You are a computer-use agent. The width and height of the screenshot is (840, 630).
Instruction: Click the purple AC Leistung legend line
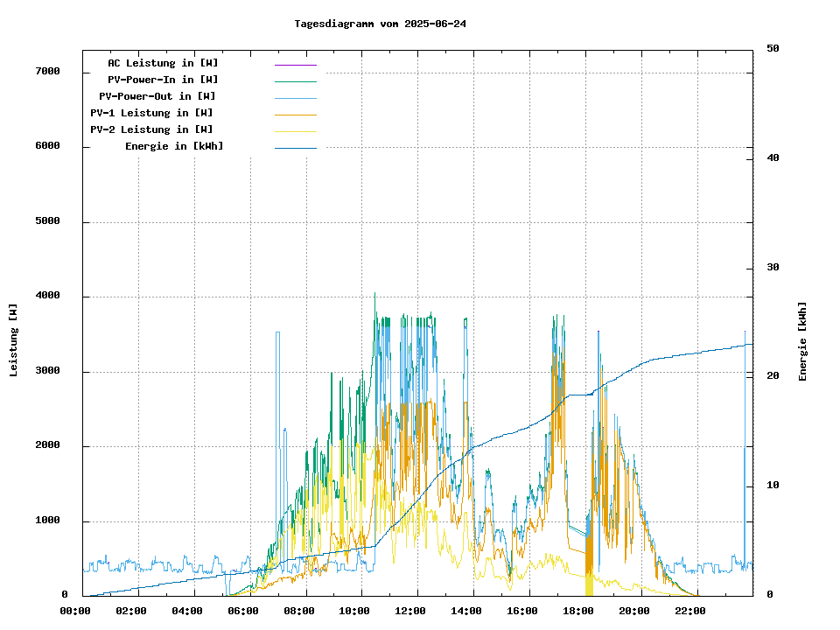click(x=295, y=65)
